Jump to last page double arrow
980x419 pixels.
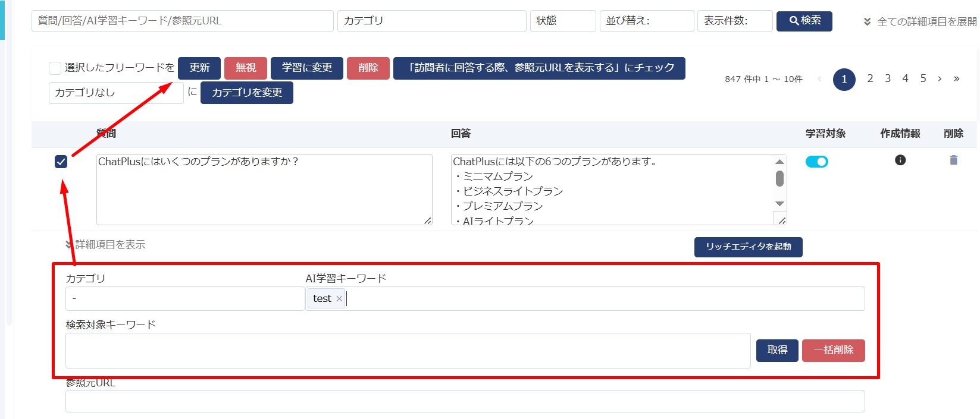pyautogui.click(x=956, y=78)
